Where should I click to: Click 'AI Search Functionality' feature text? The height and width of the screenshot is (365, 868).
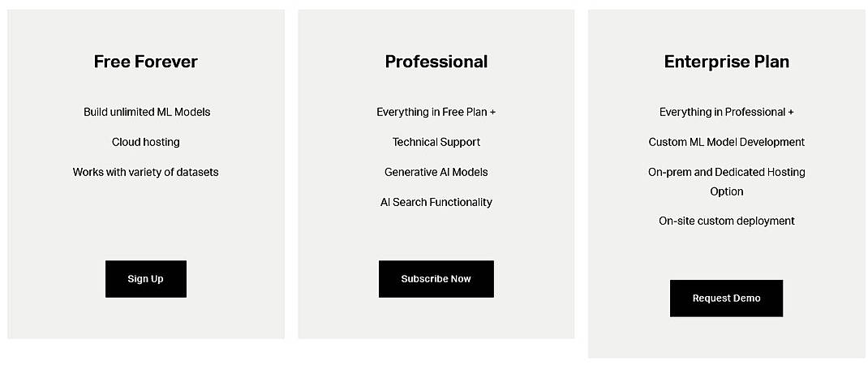[x=436, y=202]
